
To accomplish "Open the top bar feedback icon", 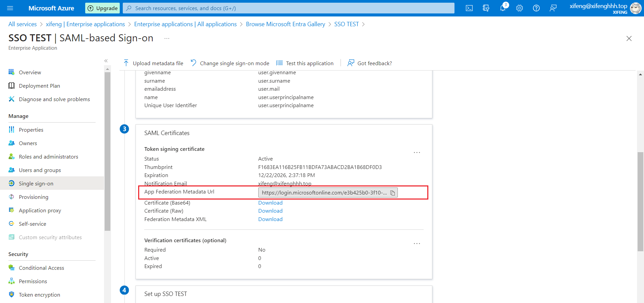I will click(553, 8).
